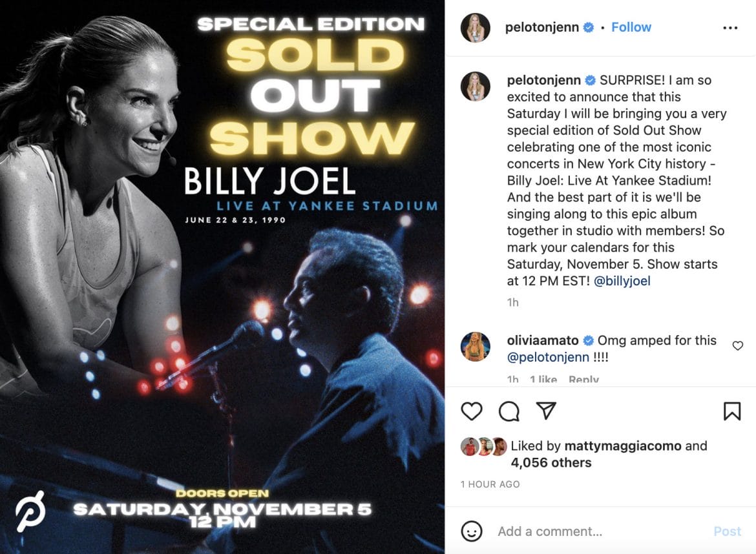Open the three-dot more options menu

[730, 28]
